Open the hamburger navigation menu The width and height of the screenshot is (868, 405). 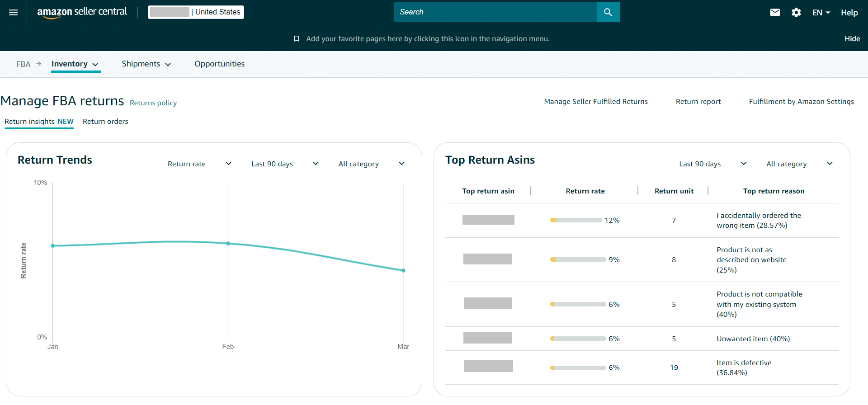[x=14, y=13]
